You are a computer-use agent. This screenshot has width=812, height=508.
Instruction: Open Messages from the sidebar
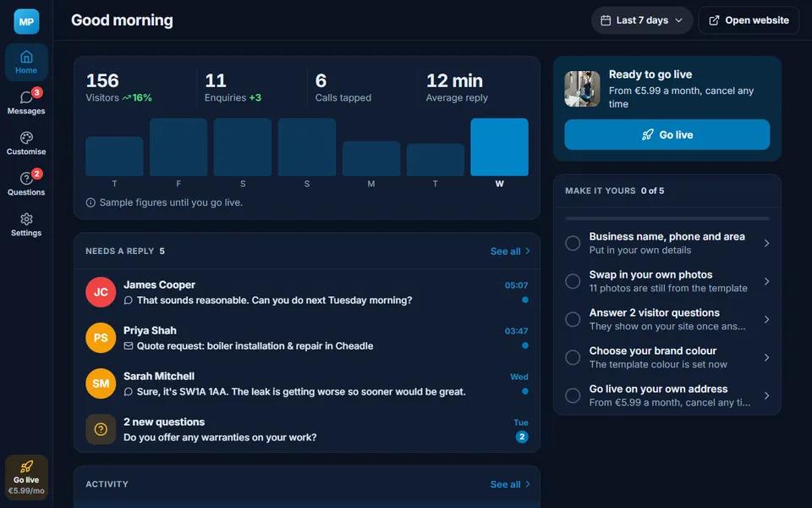26,102
